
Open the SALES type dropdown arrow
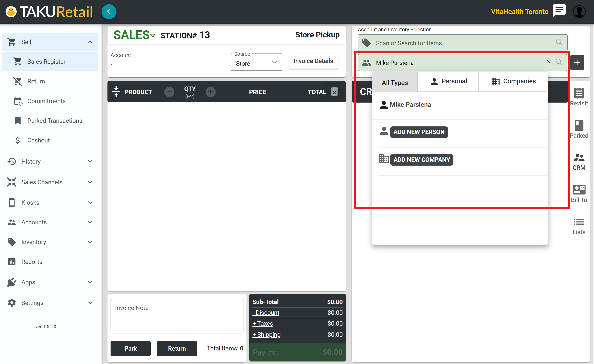click(x=153, y=36)
